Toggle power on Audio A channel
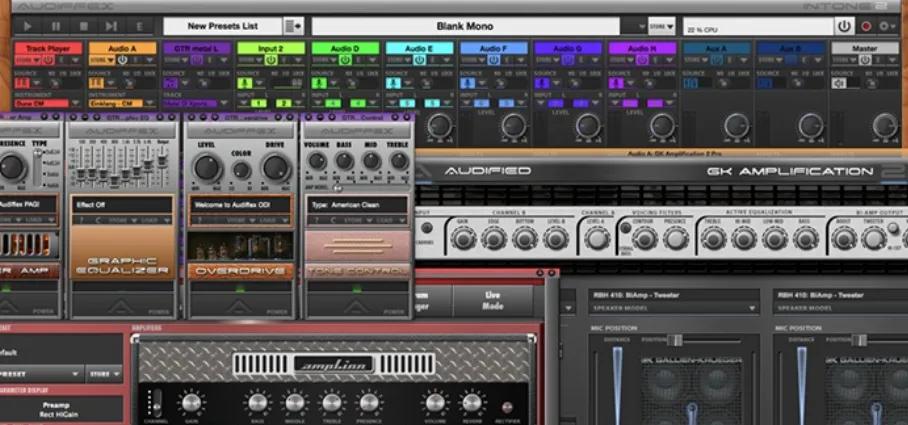 click(123, 60)
